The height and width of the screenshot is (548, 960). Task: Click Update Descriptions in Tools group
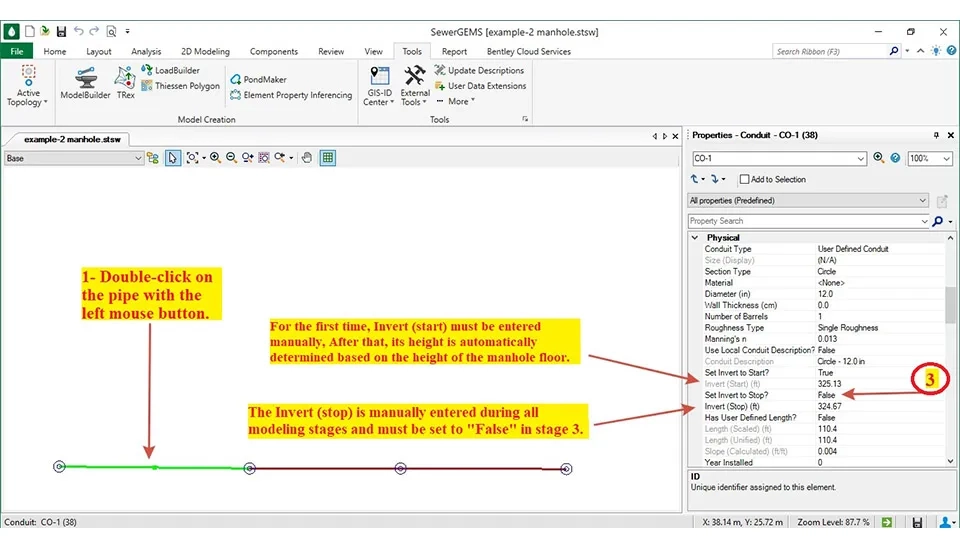coord(479,71)
